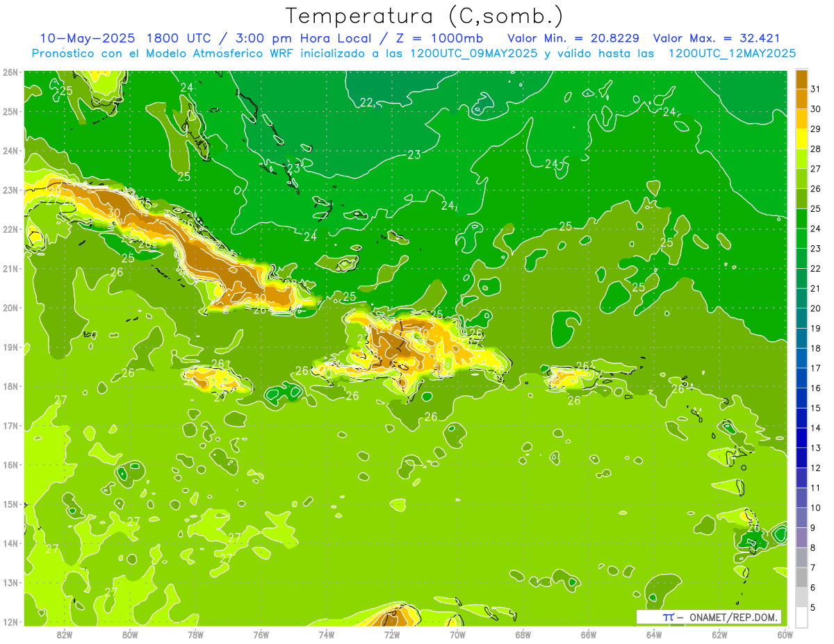Click legend value 12 on the color bar

coord(815,468)
